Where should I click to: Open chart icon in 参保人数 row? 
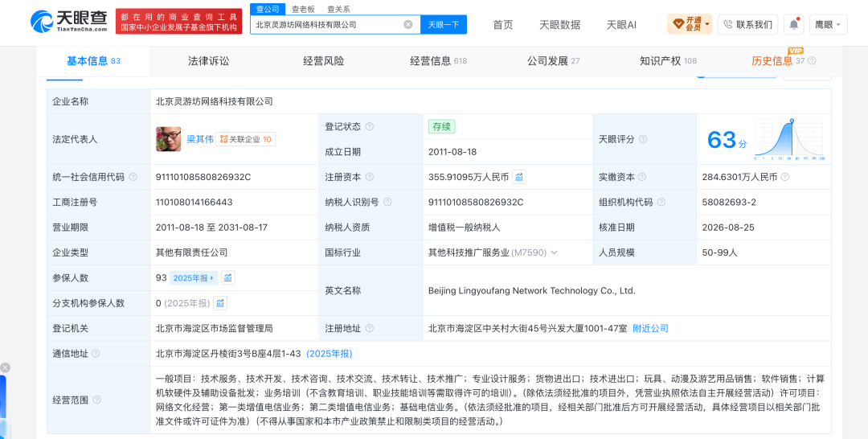[228, 277]
